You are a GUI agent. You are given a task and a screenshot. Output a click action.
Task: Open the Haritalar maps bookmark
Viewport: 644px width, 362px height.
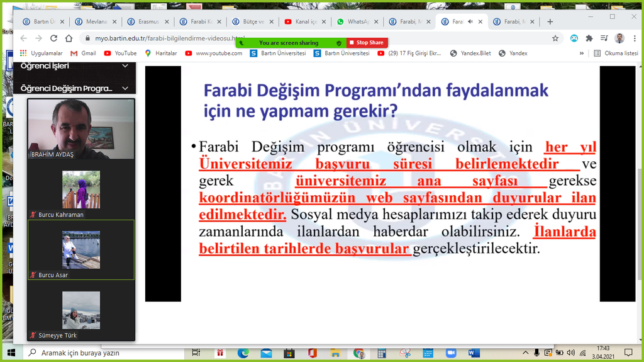point(160,53)
